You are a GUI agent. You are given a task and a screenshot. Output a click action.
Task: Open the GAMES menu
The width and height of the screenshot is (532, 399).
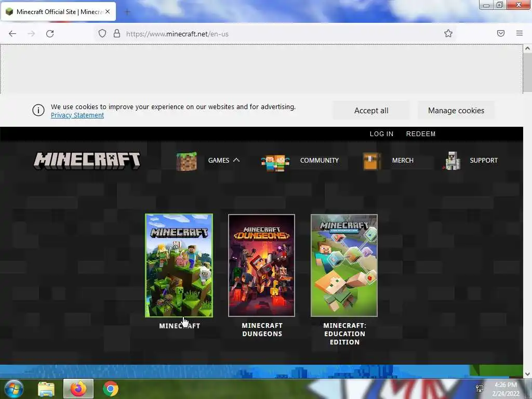(x=219, y=160)
